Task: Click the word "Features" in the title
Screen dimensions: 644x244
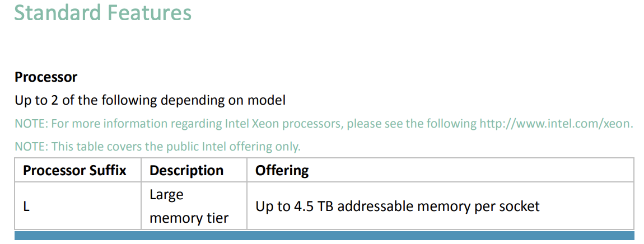Action: tap(155, 12)
